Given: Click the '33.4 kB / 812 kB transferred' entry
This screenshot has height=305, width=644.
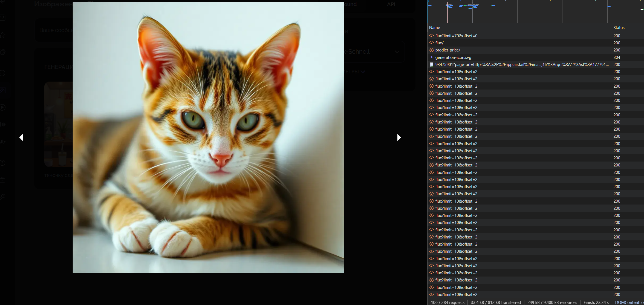Looking at the screenshot, I should pos(496,302).
